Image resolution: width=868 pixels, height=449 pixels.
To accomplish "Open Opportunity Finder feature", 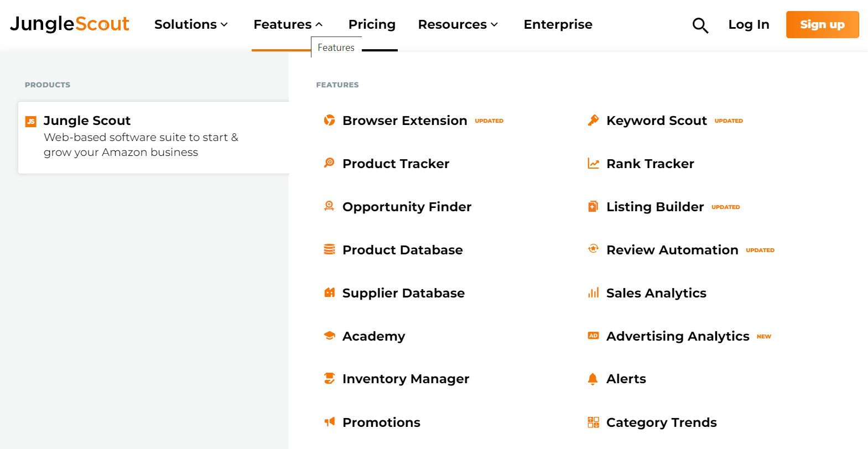I will pos(407,207).
